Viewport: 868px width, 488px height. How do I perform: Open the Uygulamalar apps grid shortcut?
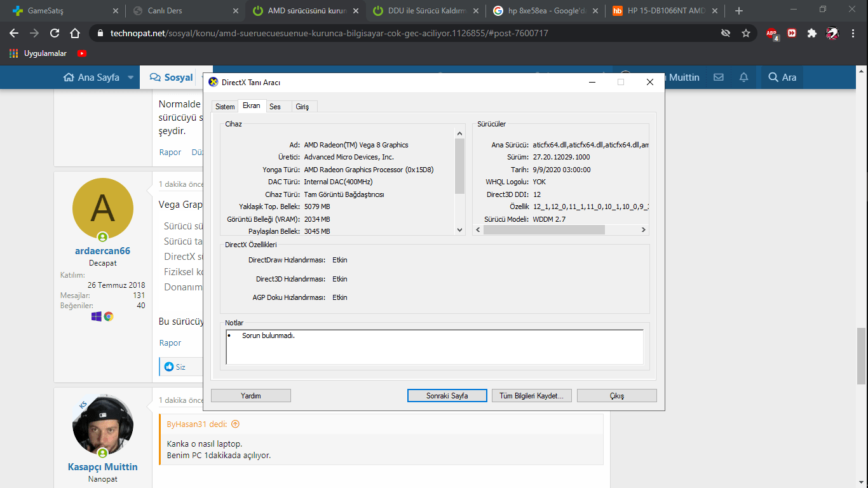point(14,53)
